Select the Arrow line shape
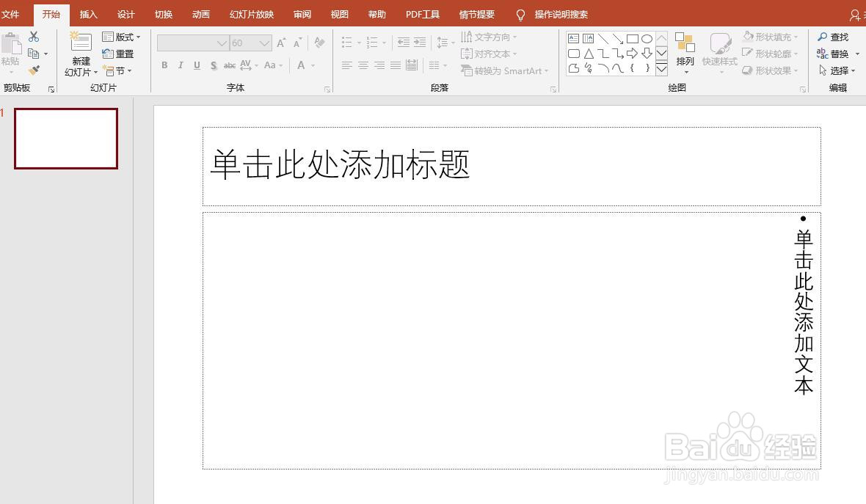 pyautogui.click(x=618, y=39)
